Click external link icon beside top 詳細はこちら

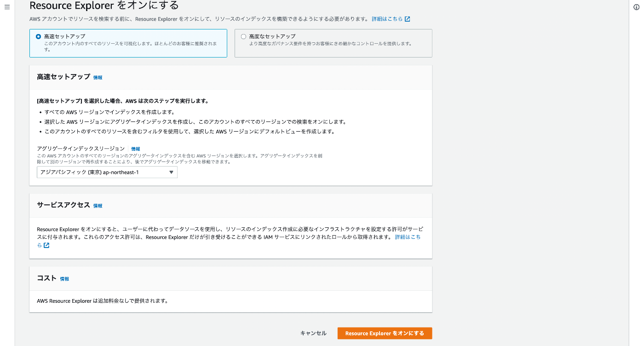tap(407, 19)
